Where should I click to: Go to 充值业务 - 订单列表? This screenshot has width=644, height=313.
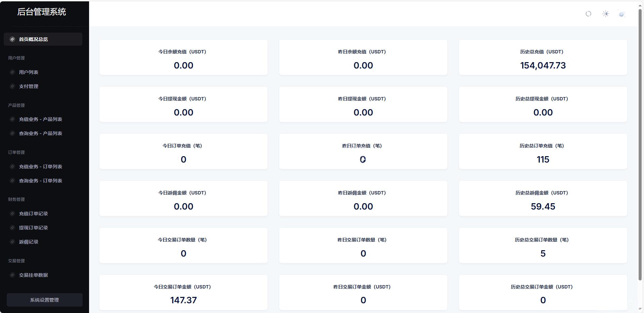click(x=43, y=167)
